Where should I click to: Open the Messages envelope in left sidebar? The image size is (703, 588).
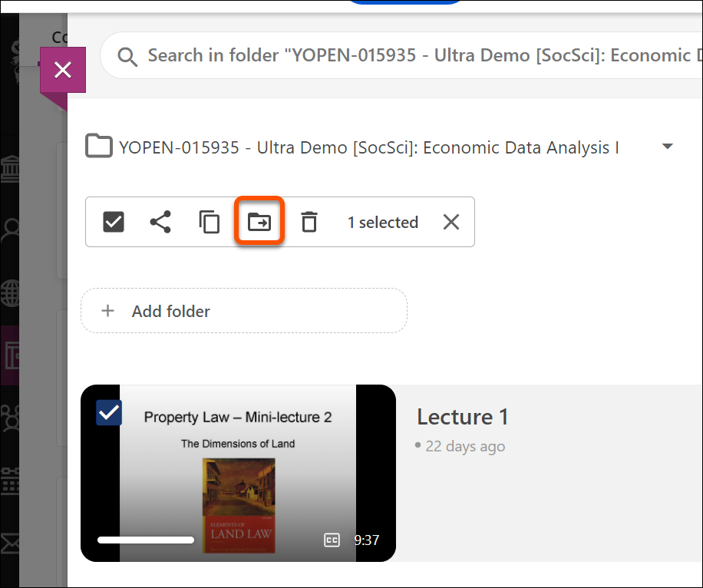coord(10,543)
